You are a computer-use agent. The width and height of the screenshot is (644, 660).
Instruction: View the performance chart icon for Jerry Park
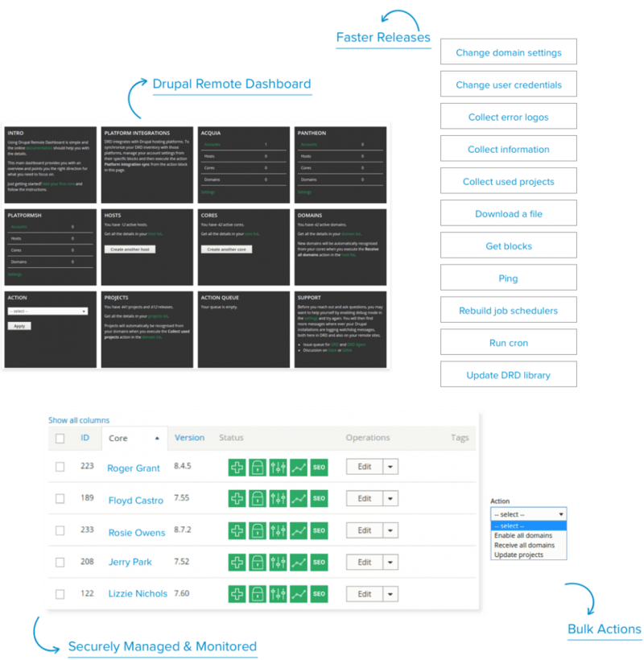(297, 562)
